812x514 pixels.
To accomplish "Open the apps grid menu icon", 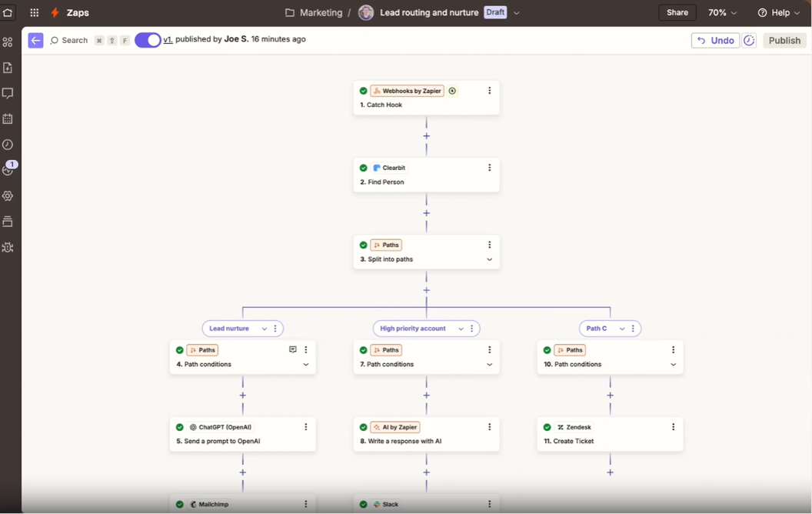I will point(34,12).
